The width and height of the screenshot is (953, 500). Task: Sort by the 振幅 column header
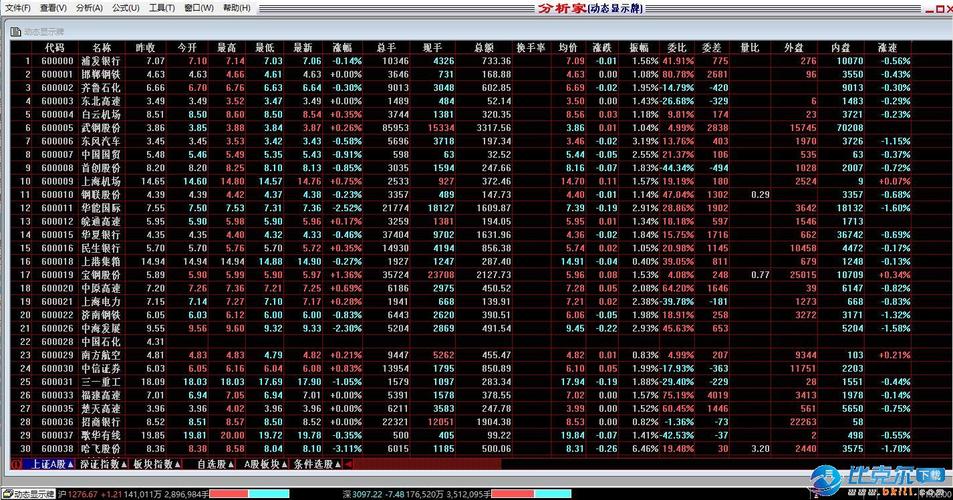tap(639, 47)
